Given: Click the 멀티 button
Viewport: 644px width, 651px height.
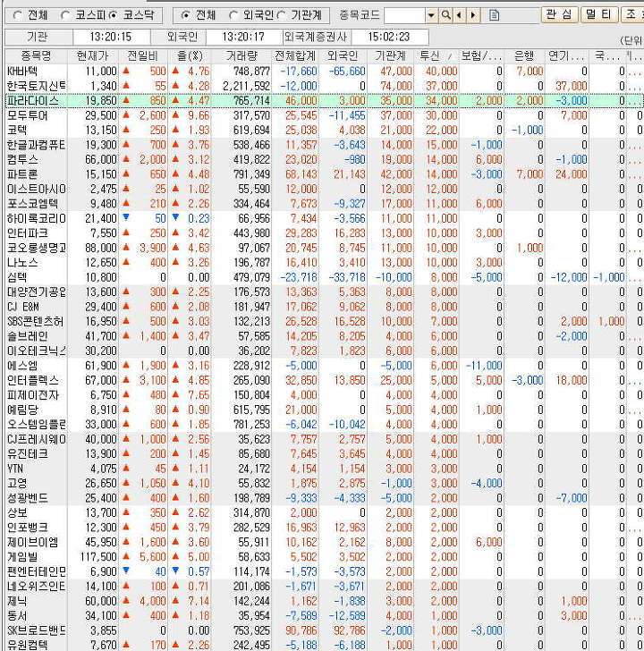Looking at the screenshot, I should click(598, 14).
